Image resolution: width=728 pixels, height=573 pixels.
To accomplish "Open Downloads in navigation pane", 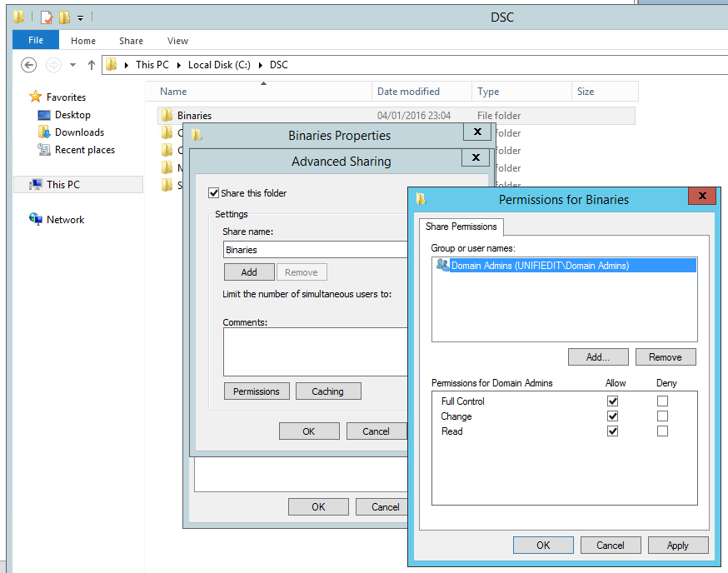I will point(78,132).
